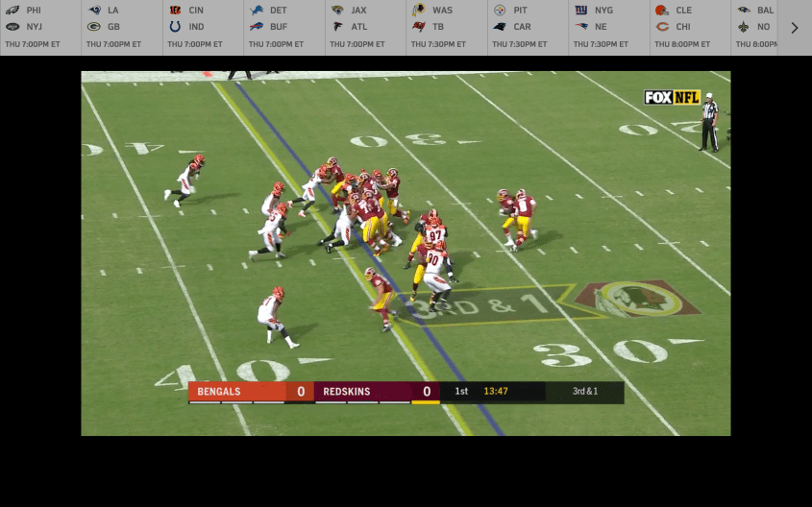Screen dimensions: 812x507
Task: Click the Browns logo next to CLE
Action: [662, 11]
